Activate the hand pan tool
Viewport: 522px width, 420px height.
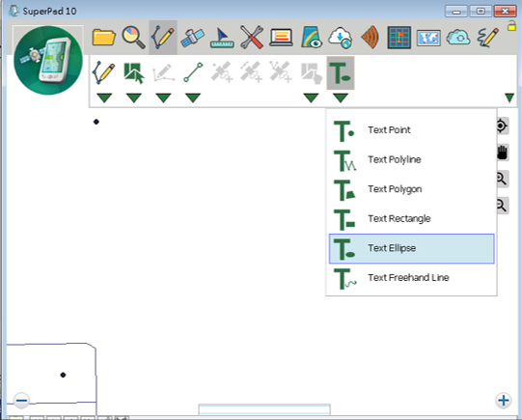(502, 153)
